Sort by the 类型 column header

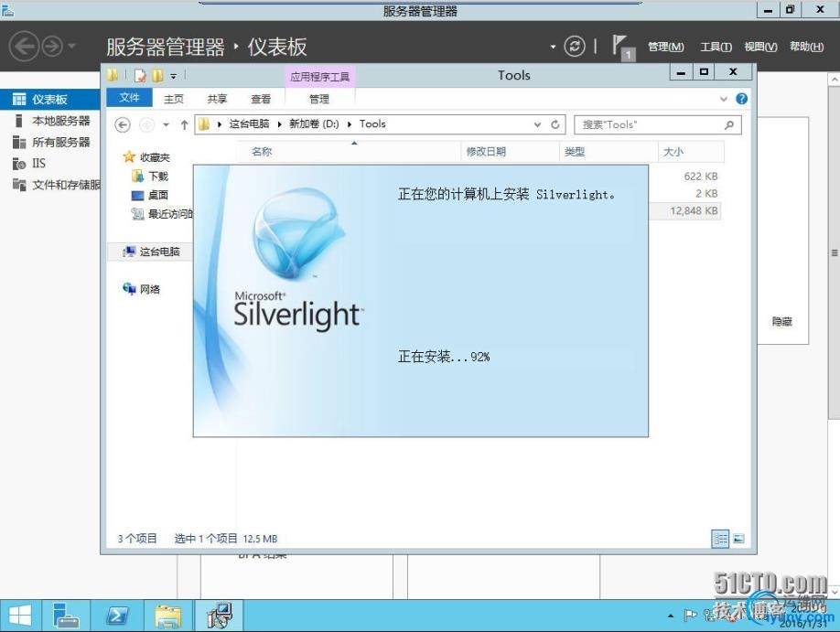608,152
